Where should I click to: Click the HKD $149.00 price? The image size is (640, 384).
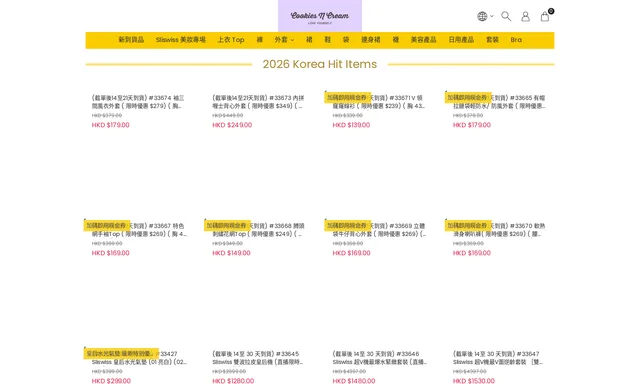(x=231, y=253)
